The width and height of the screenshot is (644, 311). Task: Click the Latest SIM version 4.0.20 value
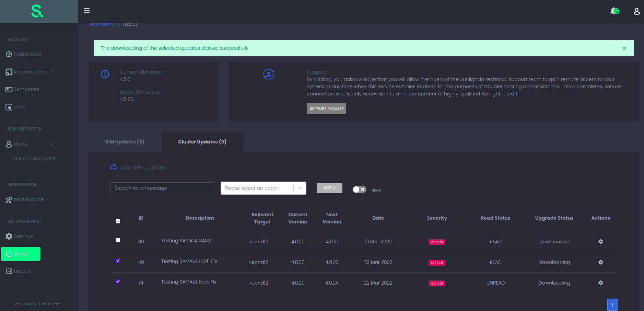click(127, 99)
